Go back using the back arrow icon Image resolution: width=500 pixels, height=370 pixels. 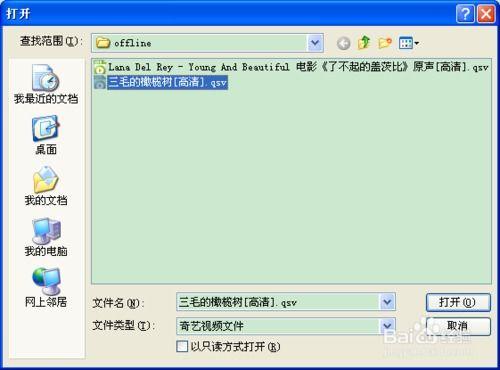(343, 43)
